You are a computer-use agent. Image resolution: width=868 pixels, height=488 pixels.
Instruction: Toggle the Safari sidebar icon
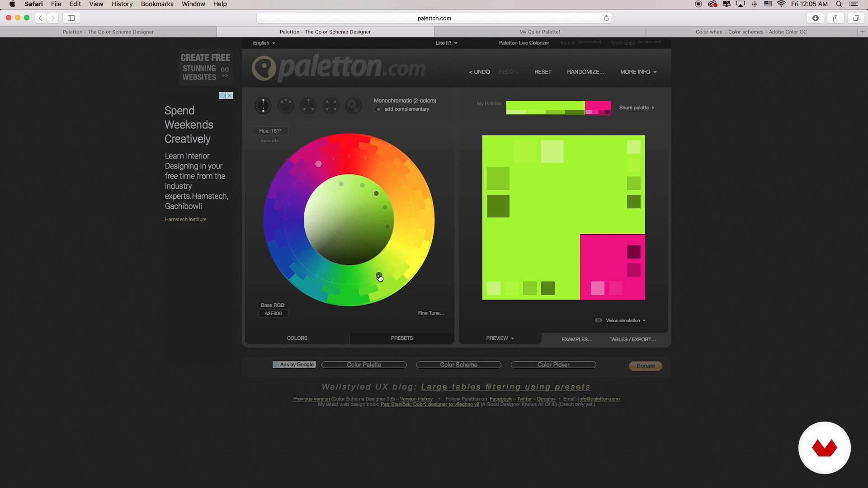pos(71,18)
